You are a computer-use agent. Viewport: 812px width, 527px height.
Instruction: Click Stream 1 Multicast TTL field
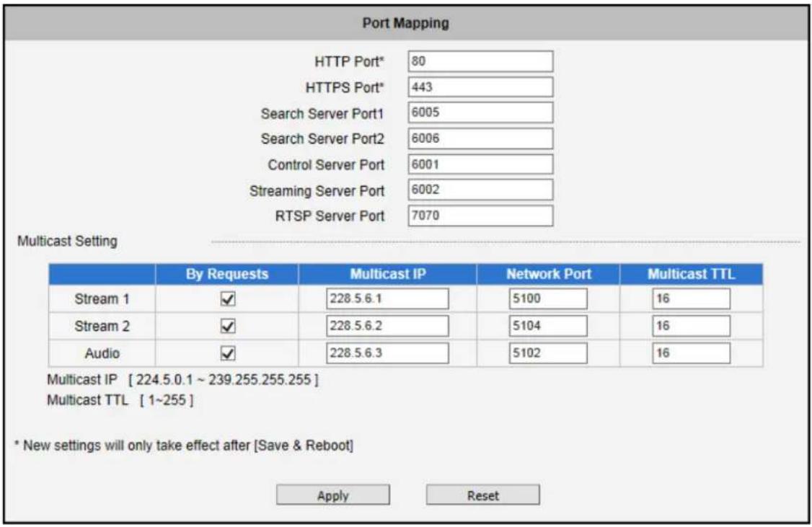[692, 298]
